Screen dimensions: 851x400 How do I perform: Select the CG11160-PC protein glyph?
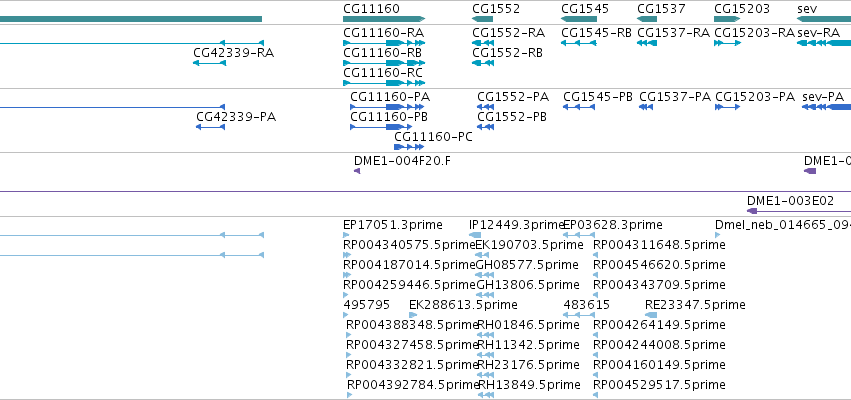click(409, 147)
